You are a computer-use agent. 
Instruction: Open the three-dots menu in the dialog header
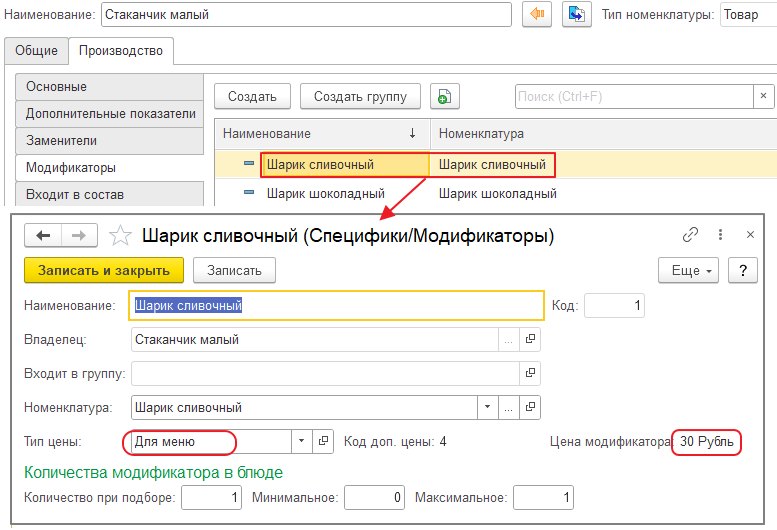pyautogui.click(x=720, y=234)
